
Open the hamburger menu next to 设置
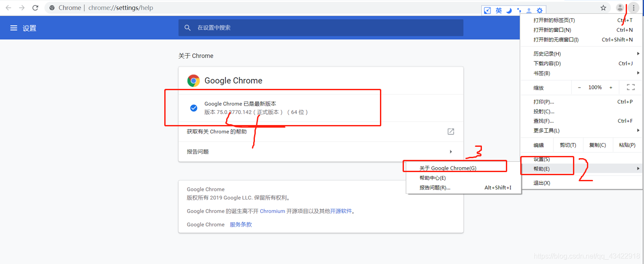click(x=14, y=28)
